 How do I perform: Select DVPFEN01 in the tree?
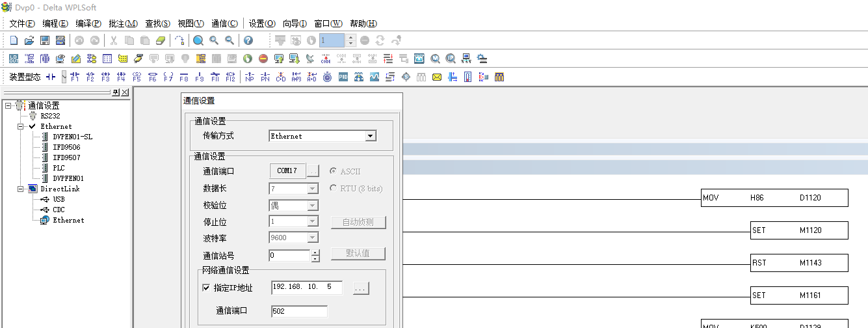pos(68,178)
